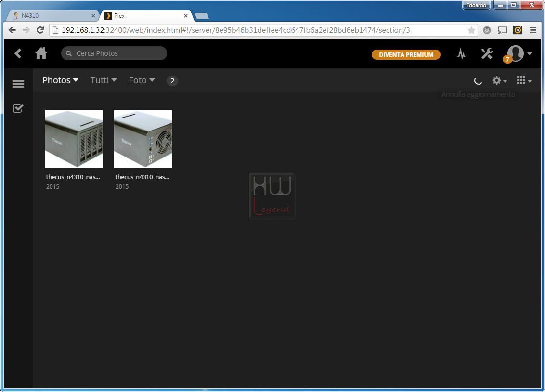Toggle the Plex sidebar hamburger menu
The width and height of the screenshot is (545, 392).
pyautogui.click(x=18, y=84)
